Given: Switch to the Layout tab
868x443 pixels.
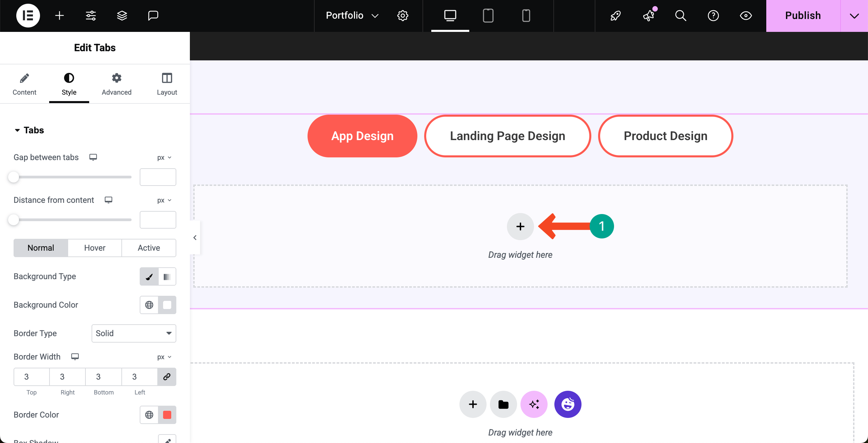Looking at the screenshot, I should [x=167, y=84].
